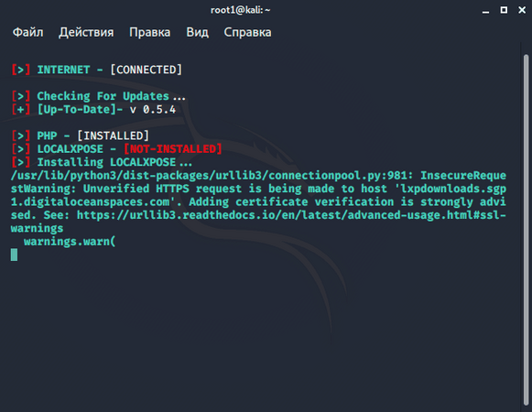
Task: Open the Вид menu
Action: pos(197,32)
